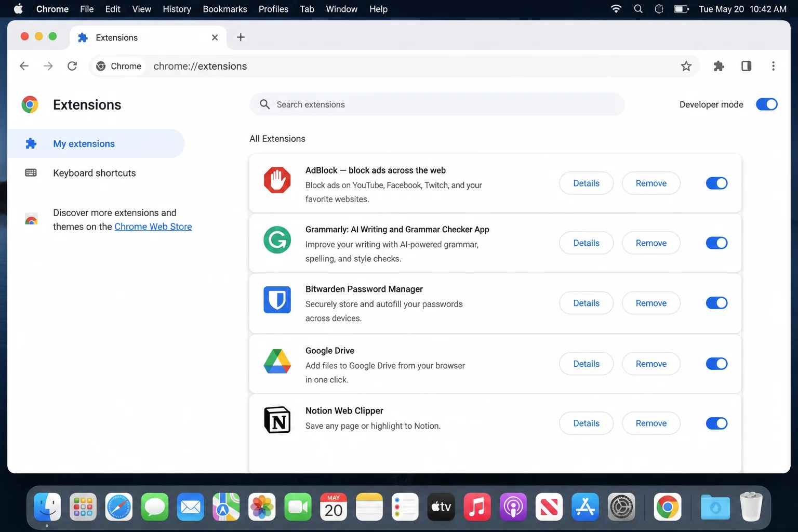Image resolution: width=798 pixels, height=532 pixels.
Task: Open Details for Grammarly
Action: (x=586, y=243)
